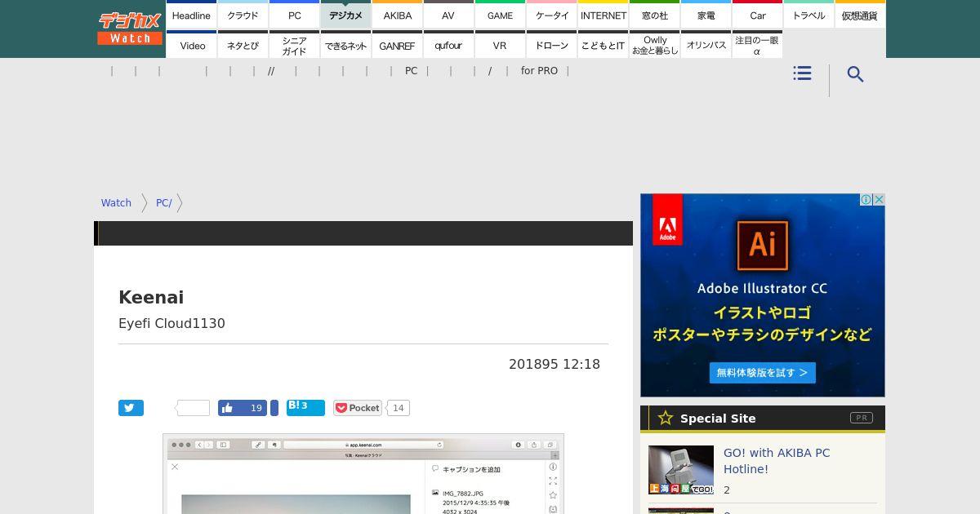Open the INTERNET Watch tab
Viewport: 980px width, 514px height.
tap(603, 15)
